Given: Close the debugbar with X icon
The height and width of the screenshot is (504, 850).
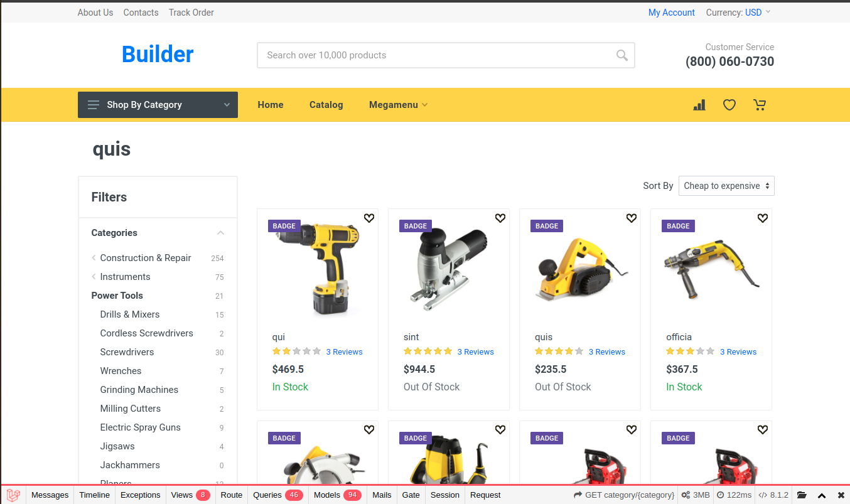Looking at the screenshot, I should pos(841,495).
